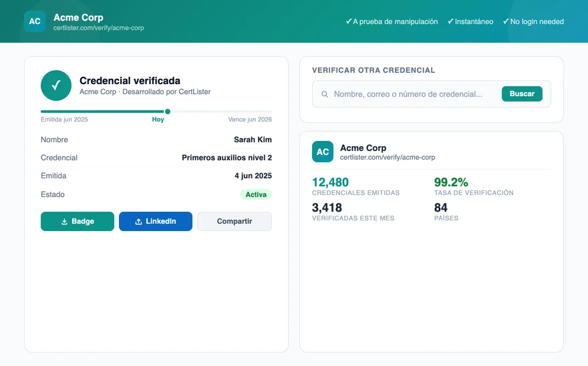
Task: Open stats card certlister.com/verify/acme-corp link
Action: click(x=388, y=158)
